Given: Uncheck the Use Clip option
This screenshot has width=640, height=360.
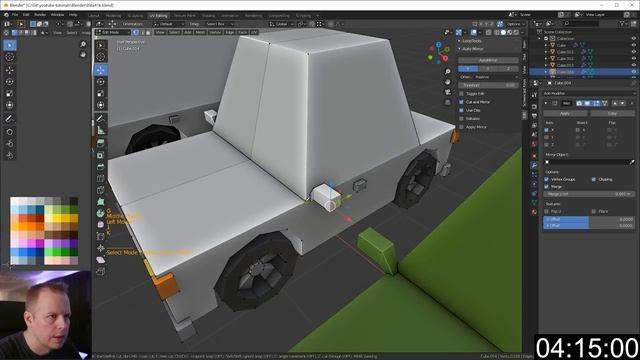Looking at the screenshot, I should [462, 110].
